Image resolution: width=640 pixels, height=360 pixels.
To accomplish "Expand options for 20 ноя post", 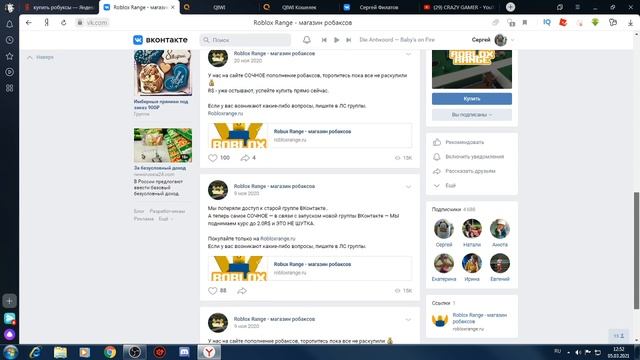I will coord(408,54).
